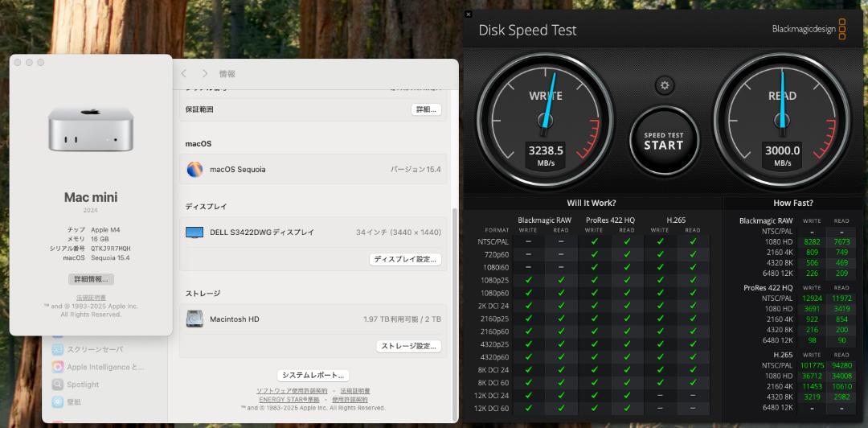Screen dimensions: 868x428
Task: Click the Will It Work? heading
Action: tap(592, 203)
